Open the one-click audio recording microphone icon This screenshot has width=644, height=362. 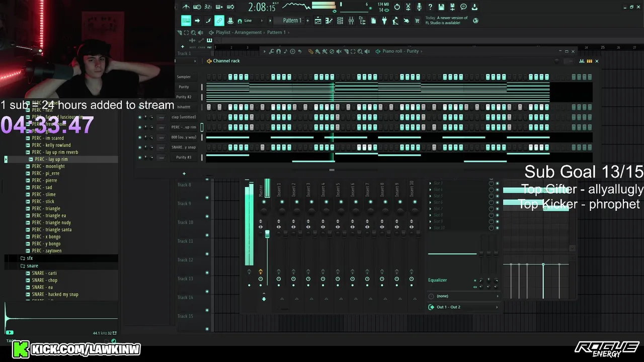[419, 7]
